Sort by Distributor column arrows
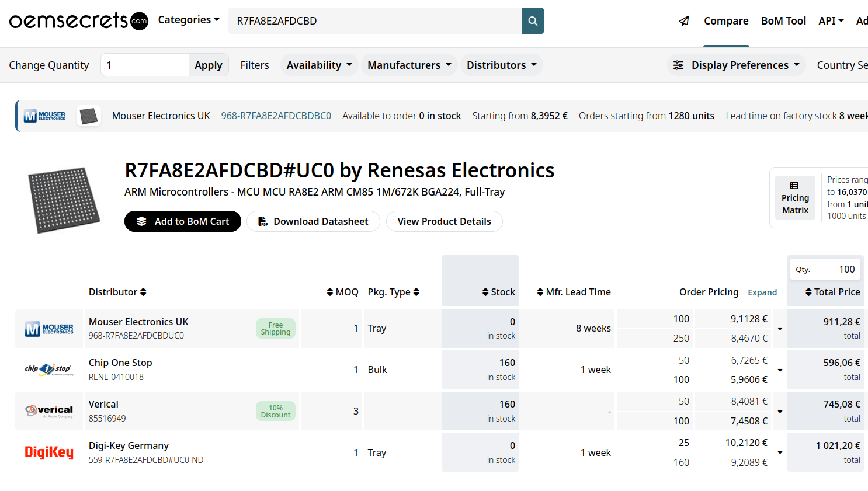 [143, 292]
